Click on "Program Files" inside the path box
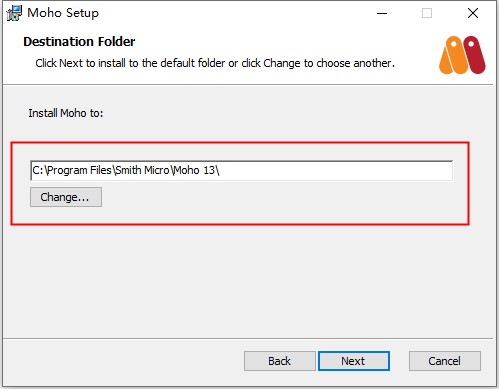499x389 pixels. pos(80,171)
